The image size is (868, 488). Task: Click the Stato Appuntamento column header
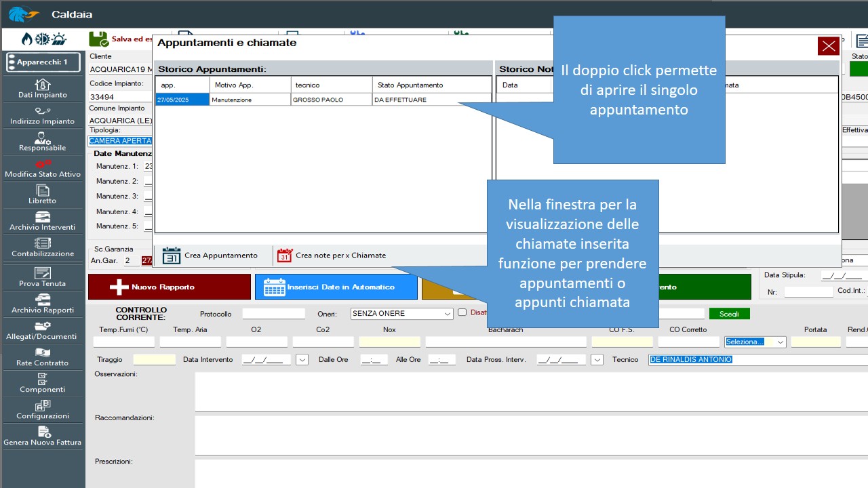[431, 85]
